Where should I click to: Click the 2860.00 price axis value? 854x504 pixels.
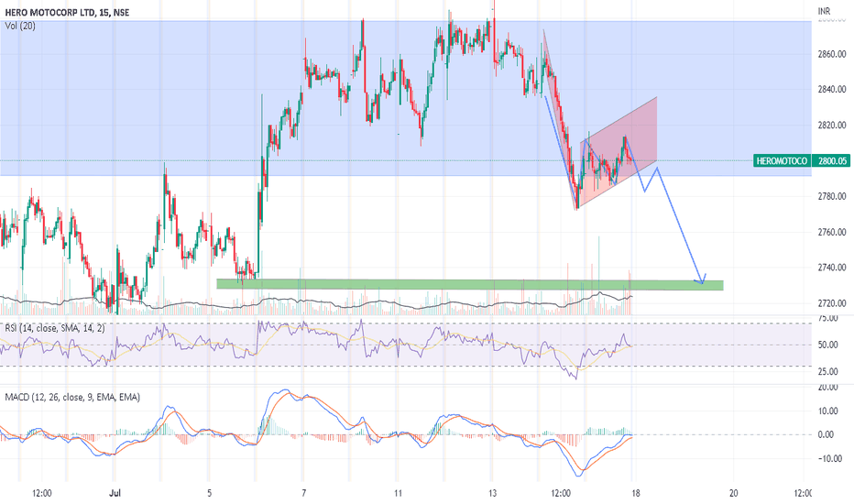tap(832, 54)
